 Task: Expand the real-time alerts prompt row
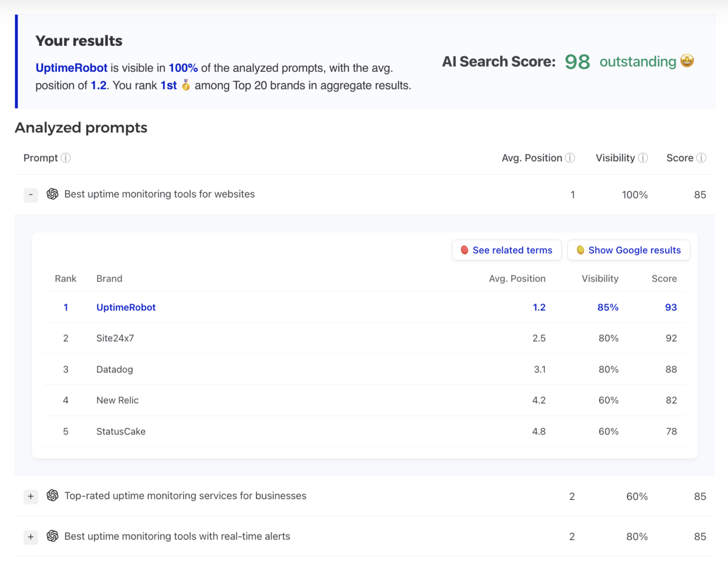click(31, 537)
